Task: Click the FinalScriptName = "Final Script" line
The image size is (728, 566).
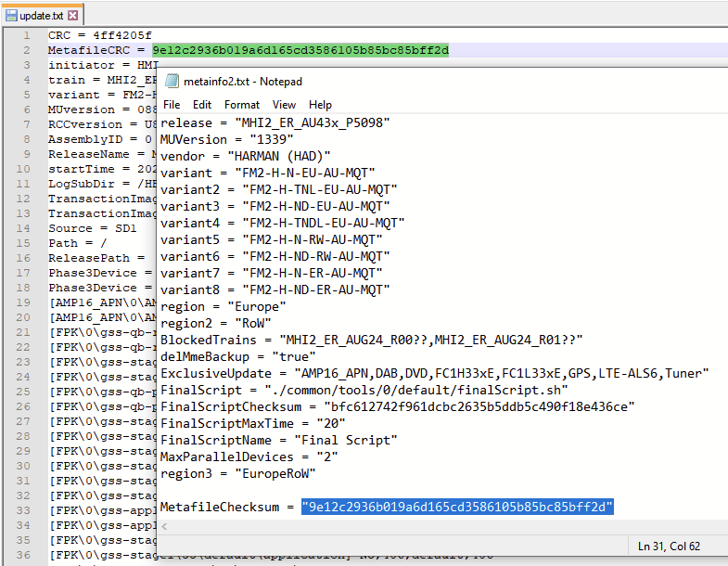Action: [x=278, y=440]
